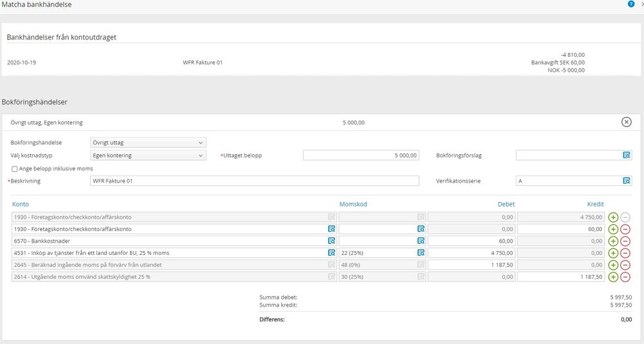The width and height of the screenshot is (644, 344).
Task: Remove the 6570 Bankkostnader row
Action: [625, 241]
